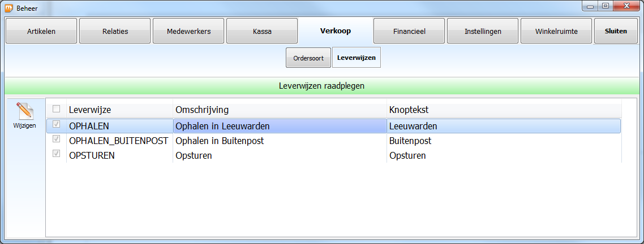
Task: Click the Beheer app icon in title bar
Action: (x=8, y=7)
